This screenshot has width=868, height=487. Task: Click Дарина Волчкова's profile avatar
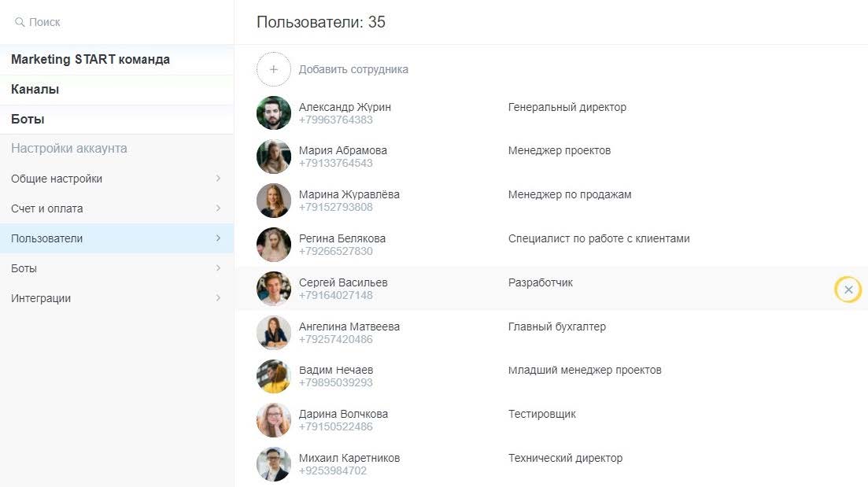274,420
